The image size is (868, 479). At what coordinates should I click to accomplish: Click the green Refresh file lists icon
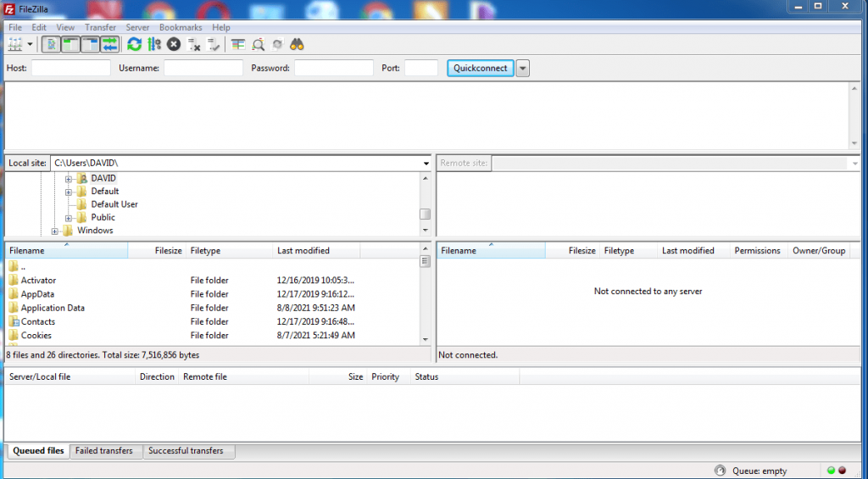point(134,44)
